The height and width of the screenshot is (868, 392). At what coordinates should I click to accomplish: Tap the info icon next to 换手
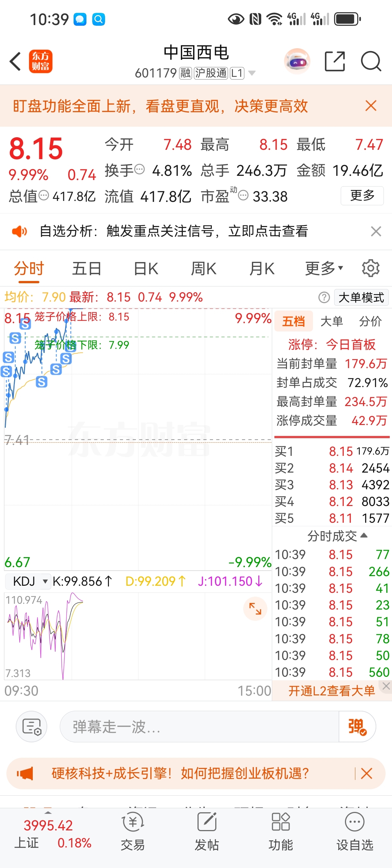point(139,169)
